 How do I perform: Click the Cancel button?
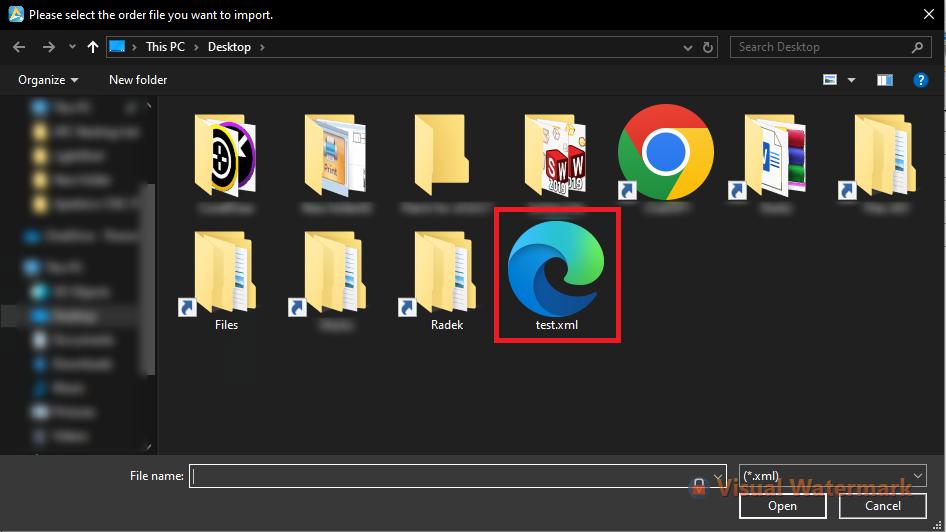883,505
